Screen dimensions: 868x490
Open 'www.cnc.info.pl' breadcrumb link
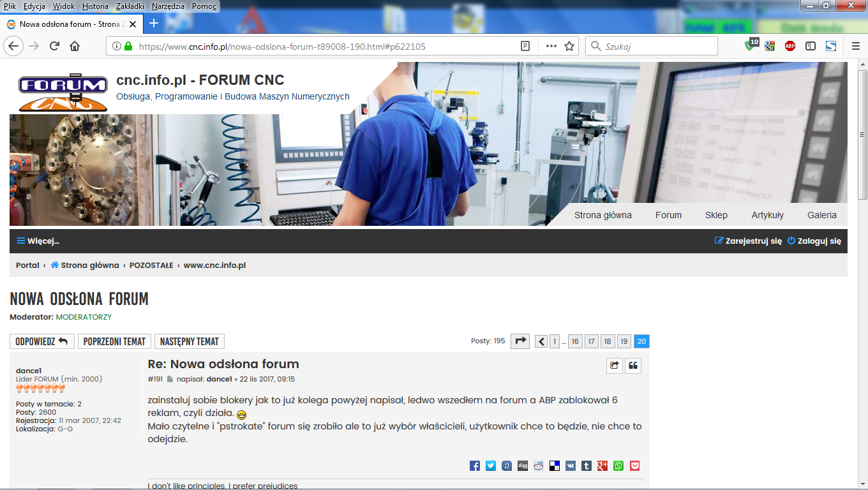tap(214, 265)
